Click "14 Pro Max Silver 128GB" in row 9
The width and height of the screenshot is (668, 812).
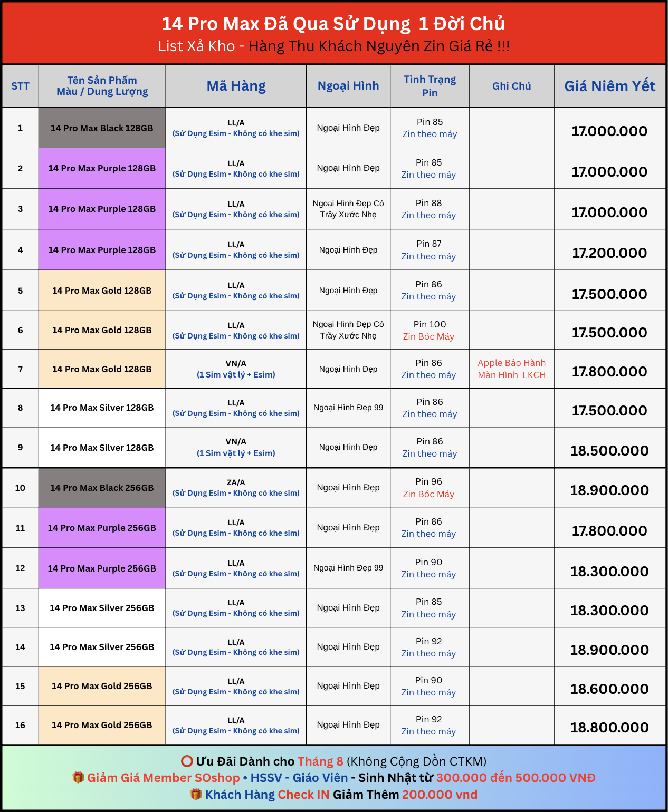point(102,448)
